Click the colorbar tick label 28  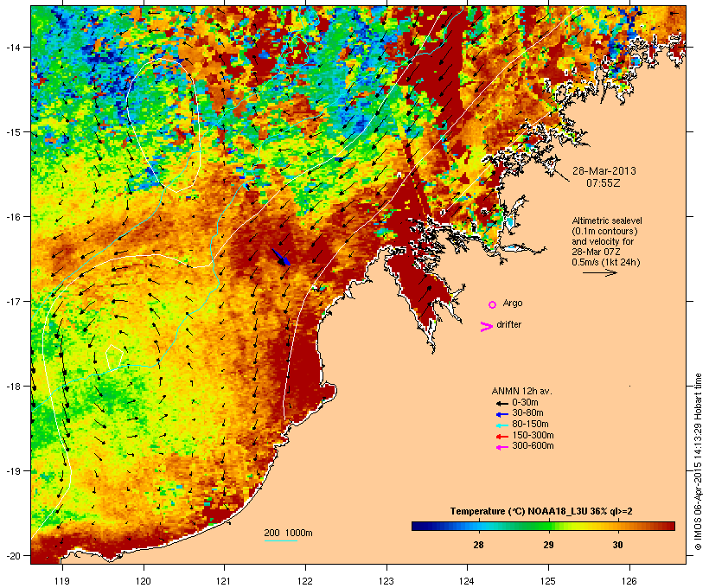click(478, 545)
